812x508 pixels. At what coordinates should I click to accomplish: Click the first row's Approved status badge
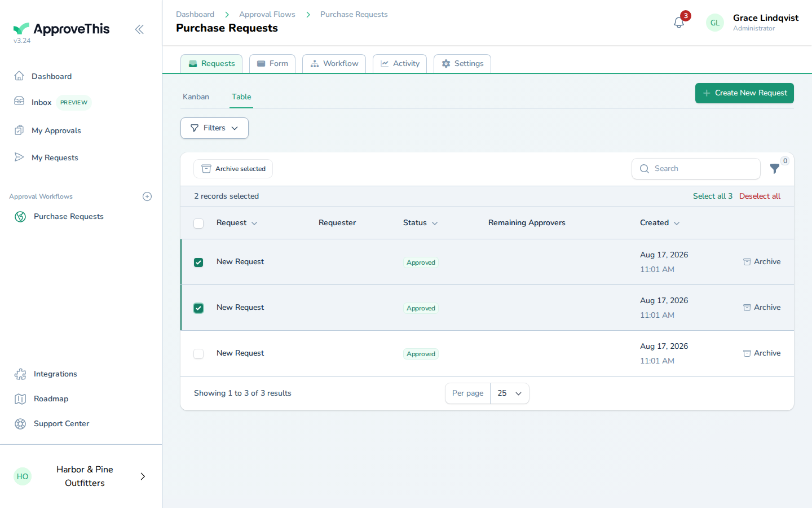click(421, 262)
